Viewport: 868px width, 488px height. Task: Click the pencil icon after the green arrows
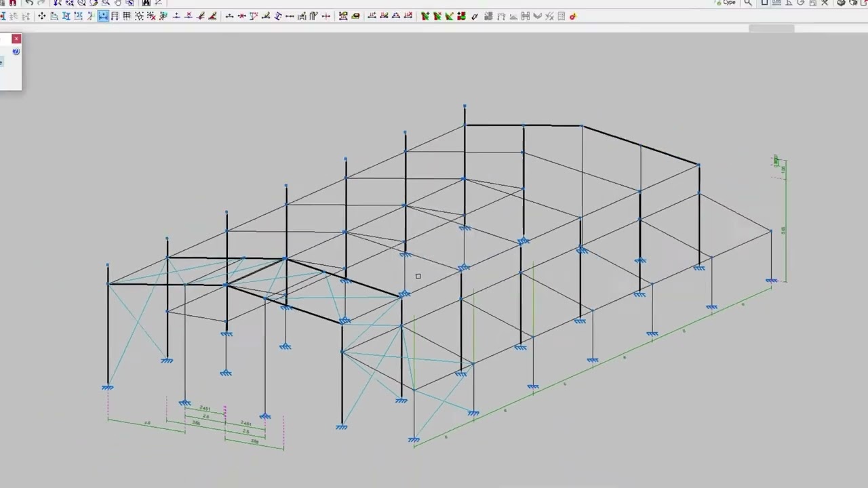[x=475, y=16]
